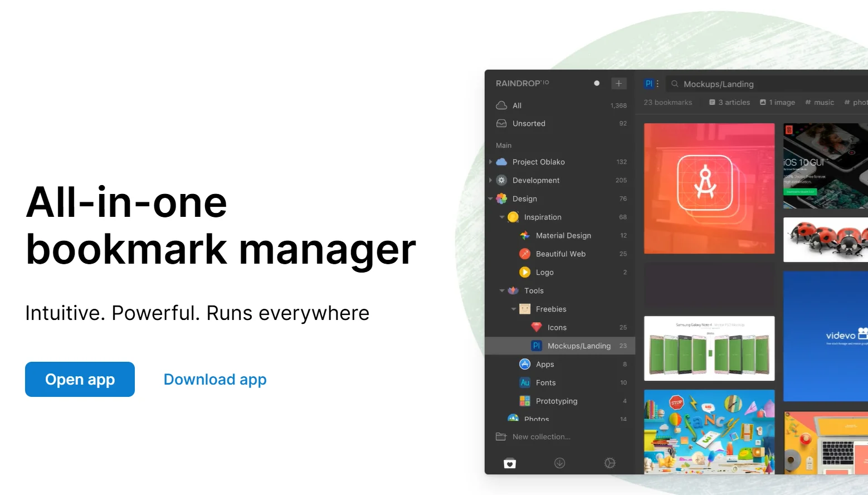Click the magnifier icon in the search bar
Viewport: 868px width, 495px height.
[675, 84]
